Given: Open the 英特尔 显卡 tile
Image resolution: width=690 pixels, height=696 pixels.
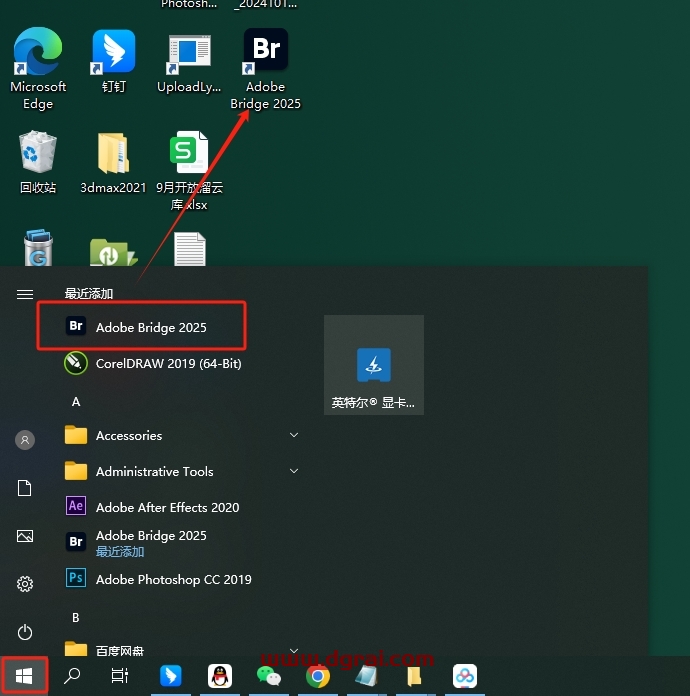Looking at the screenshot, I should pyautogui.click(x=374, y=365).
